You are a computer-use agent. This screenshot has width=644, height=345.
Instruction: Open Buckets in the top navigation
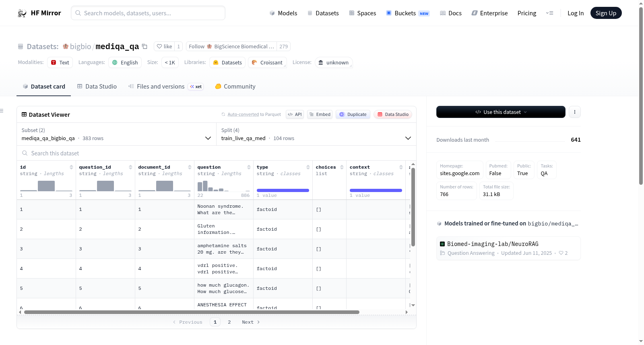(x=408, y=13)
